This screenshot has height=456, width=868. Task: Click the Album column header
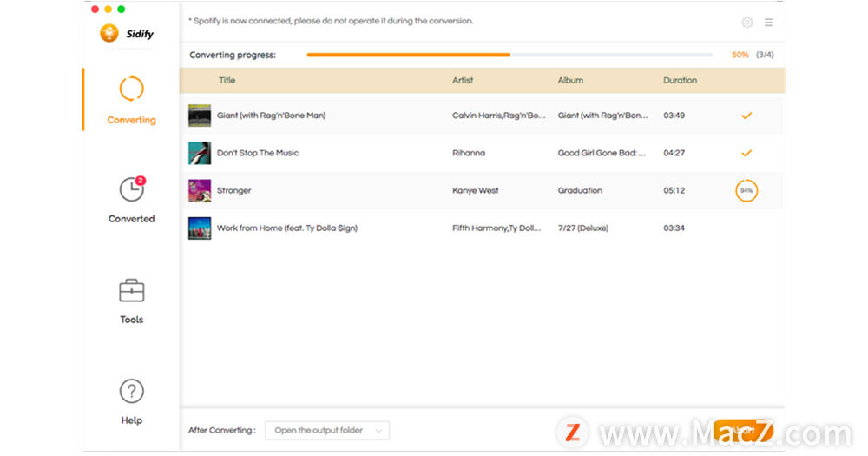click(570, 80)
